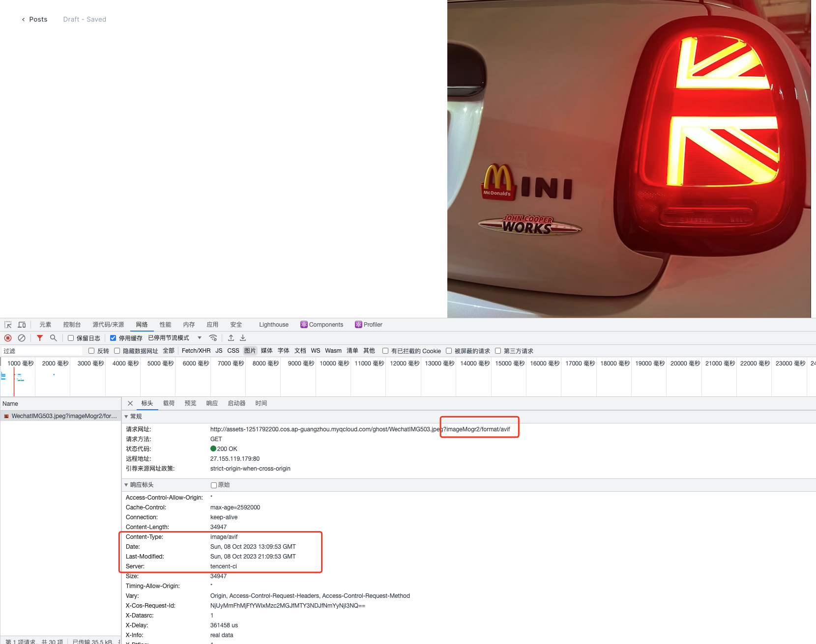Check the 原始 raw headers checkbox

(x=214, y=485)
